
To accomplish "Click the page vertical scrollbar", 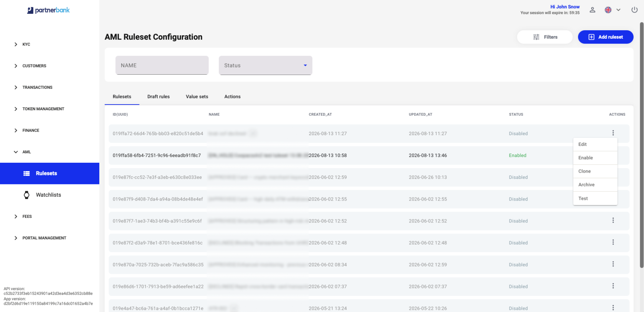I will [x=642, y=145].
